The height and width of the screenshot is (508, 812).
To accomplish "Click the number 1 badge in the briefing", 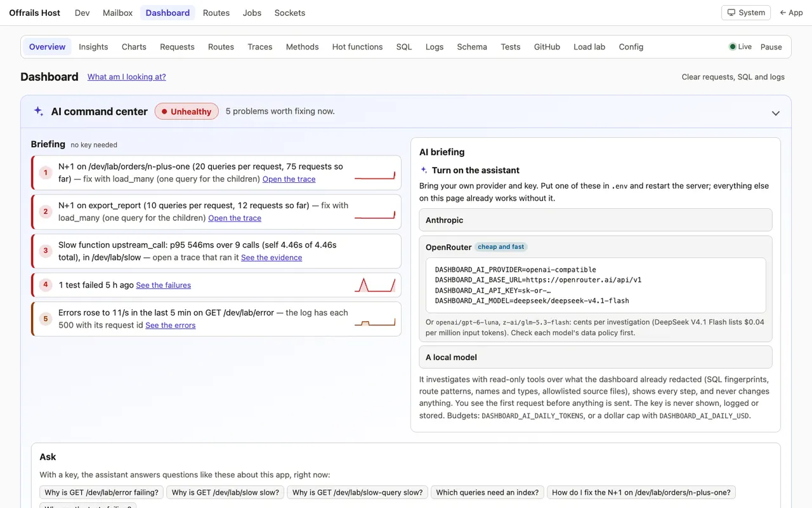I will [45, 173].
